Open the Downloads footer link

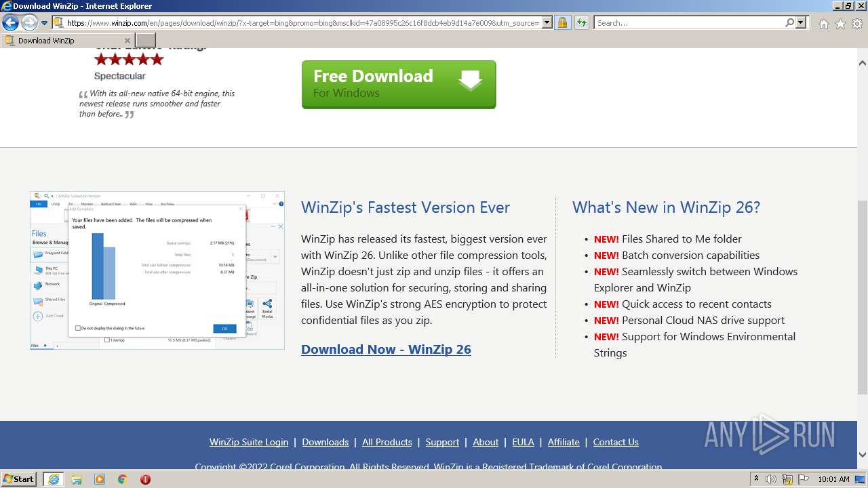(325, 442)
